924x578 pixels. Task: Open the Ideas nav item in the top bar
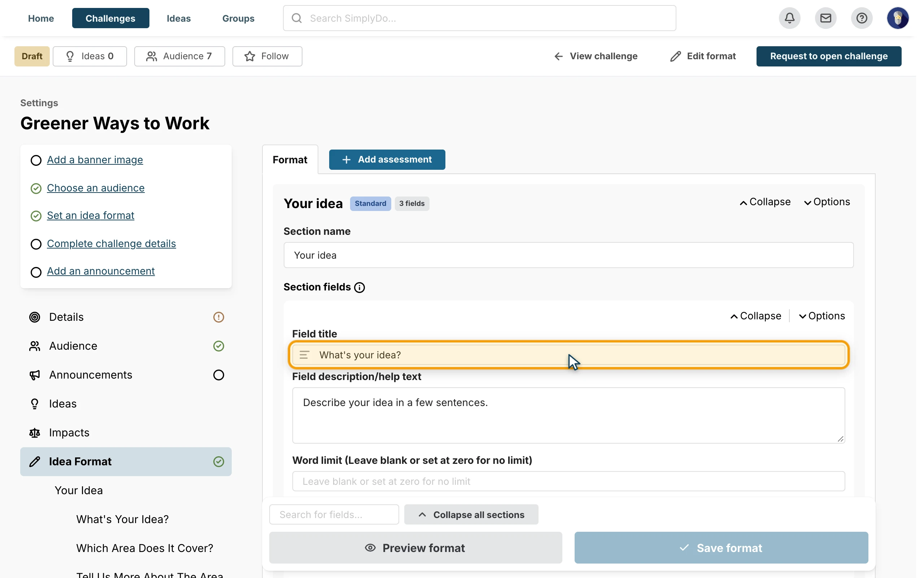coord(179,18)
